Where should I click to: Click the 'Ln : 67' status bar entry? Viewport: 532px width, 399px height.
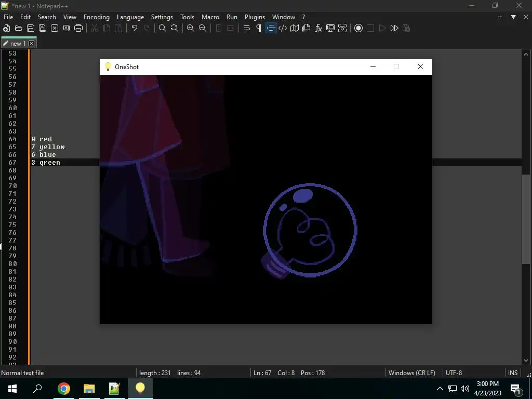262,373
